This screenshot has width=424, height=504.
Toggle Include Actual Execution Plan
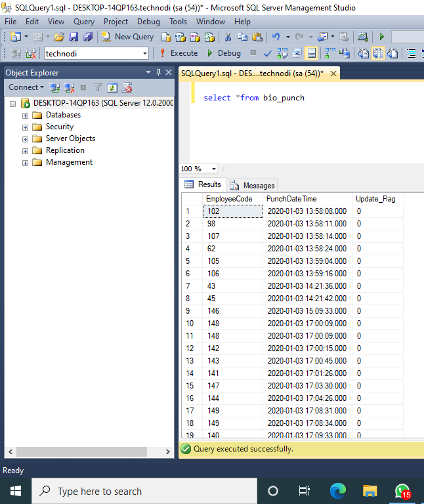pyautogui.click(x=330, y=53)
